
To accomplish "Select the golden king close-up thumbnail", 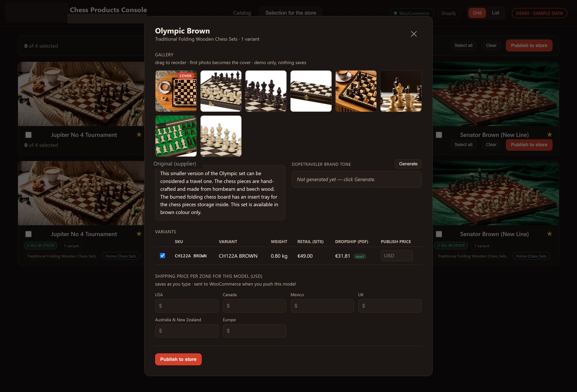I will point(401,91).
